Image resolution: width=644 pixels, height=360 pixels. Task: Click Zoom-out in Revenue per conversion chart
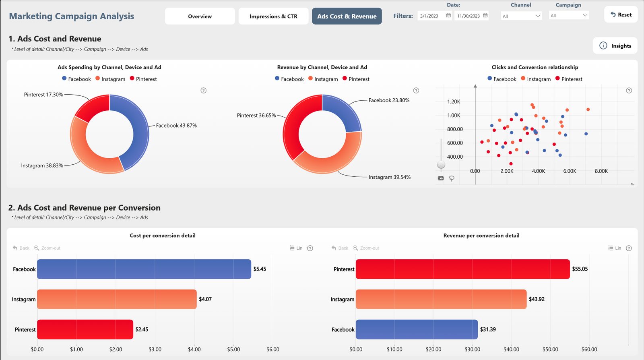[366, 248]
